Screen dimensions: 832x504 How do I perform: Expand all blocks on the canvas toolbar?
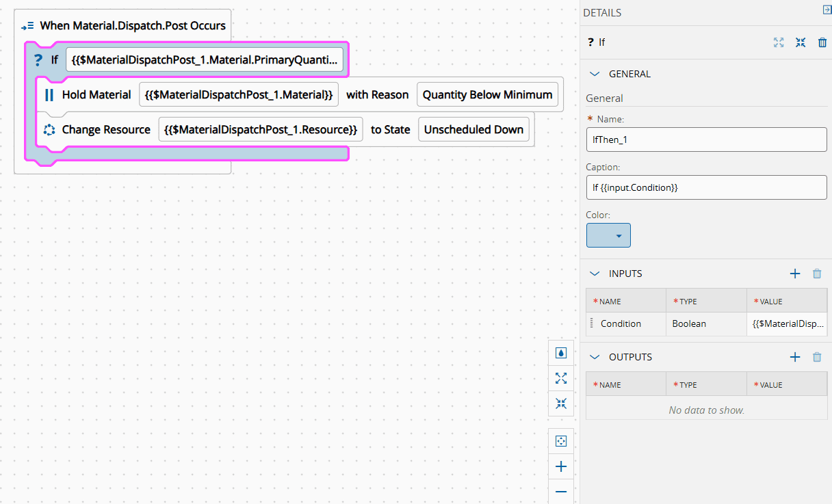pyautogui.click(x=561, y=378)
